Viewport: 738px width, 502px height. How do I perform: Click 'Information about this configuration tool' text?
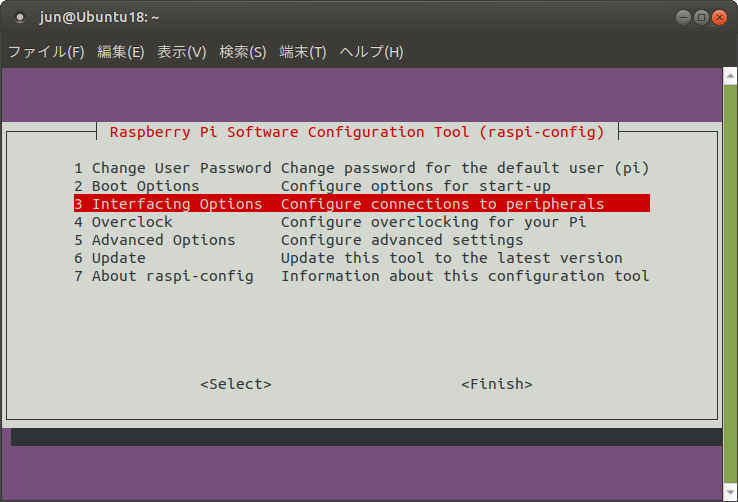[x=465, y=276]
